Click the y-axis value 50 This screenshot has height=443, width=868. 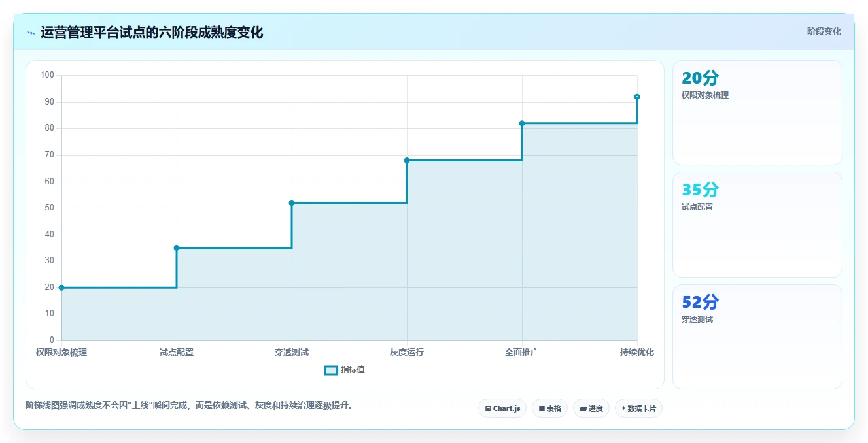point(50,208)
